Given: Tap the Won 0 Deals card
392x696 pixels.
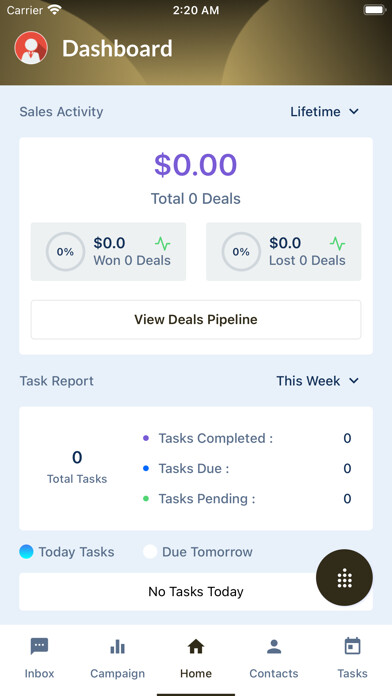Looking at the screenshot, I should pos(108,252).
